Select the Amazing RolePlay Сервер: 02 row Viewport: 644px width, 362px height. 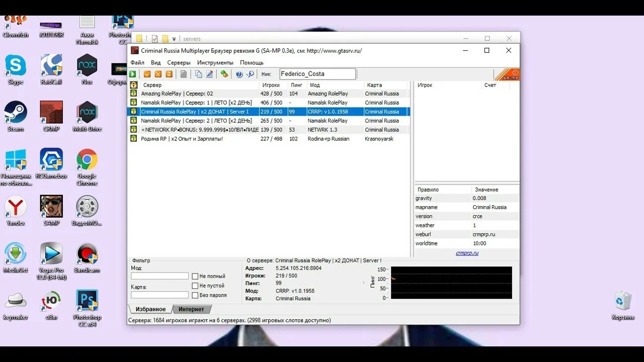tap(269, 94)
